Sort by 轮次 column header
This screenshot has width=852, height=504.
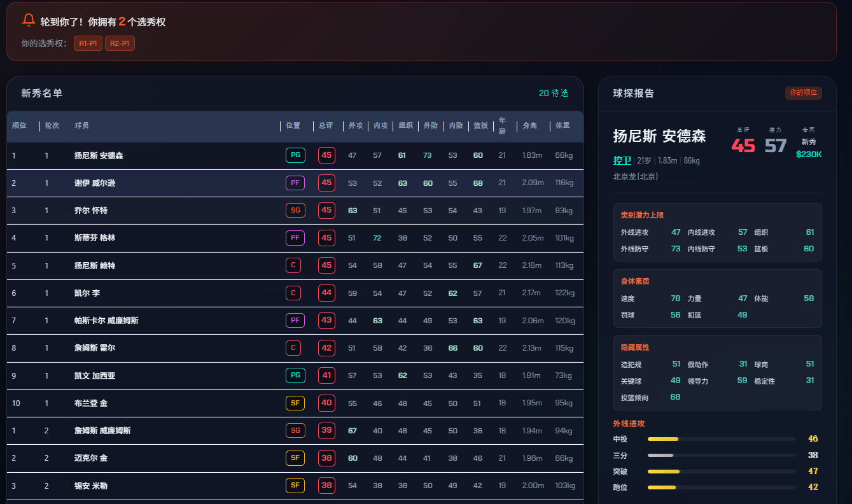coord(52,126)
